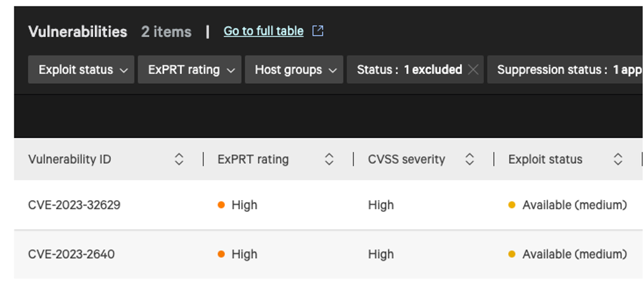Sort CVSS severity column using arrows icon
This screenshot has height=305, width=644.
[469, 159]
